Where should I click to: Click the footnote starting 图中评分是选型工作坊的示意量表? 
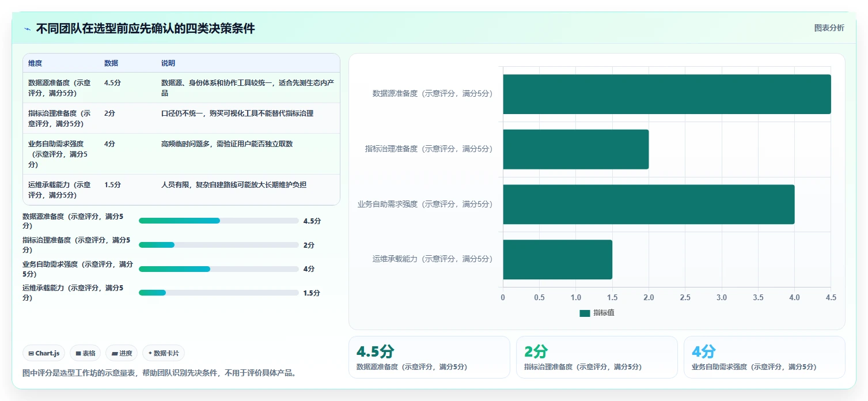(160, 373)
